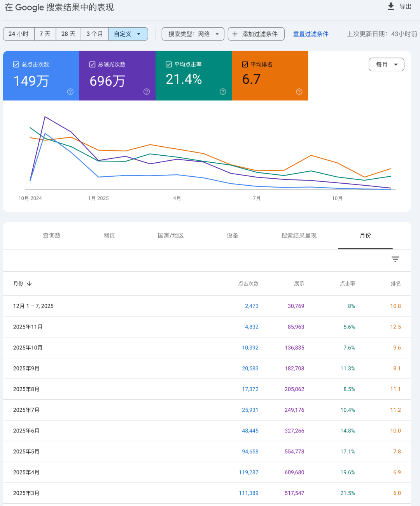Select the 24 小时 range

click(19, 34)
